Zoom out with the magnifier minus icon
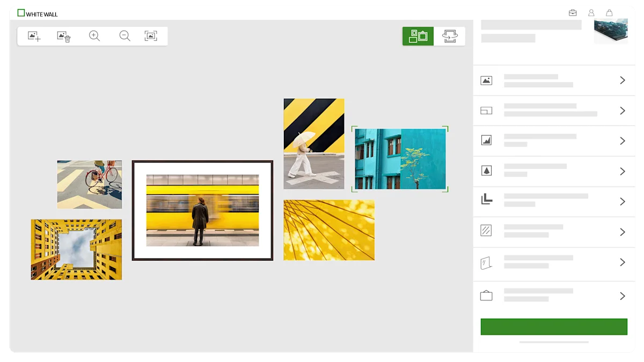This screenshot has width=644, height=362. click(125, 36)
